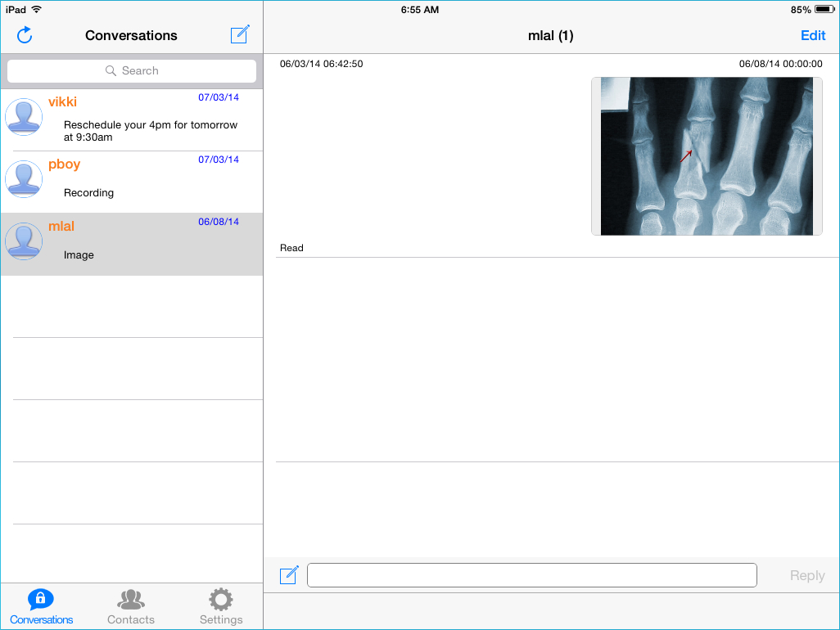The image size is (840, 630).
Task: Open mlal's avatar in conversation list
Action: click(24, 241)
